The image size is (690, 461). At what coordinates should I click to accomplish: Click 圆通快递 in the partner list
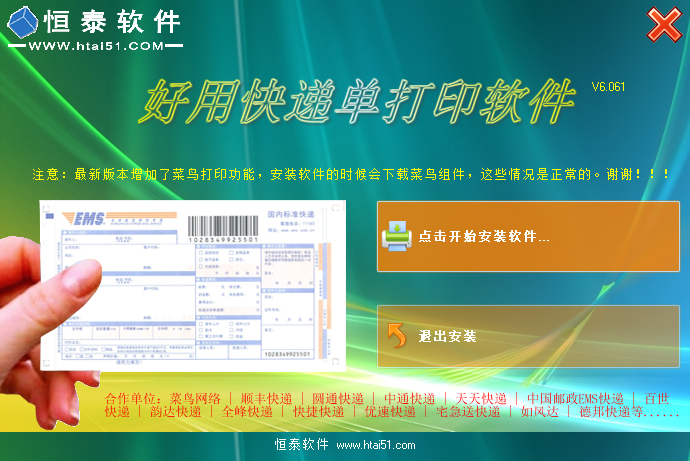(x=338, y=399)
